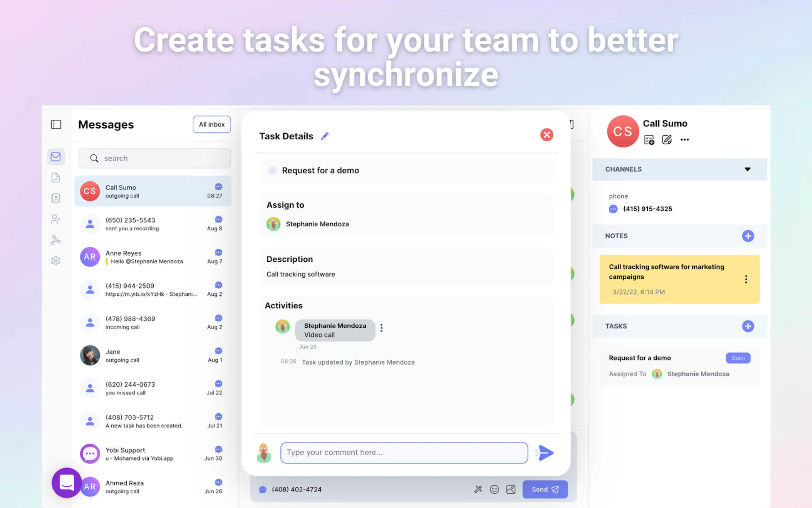
Task: Open the three-dot menu on the yellow note
Action: tap(746, 279)
